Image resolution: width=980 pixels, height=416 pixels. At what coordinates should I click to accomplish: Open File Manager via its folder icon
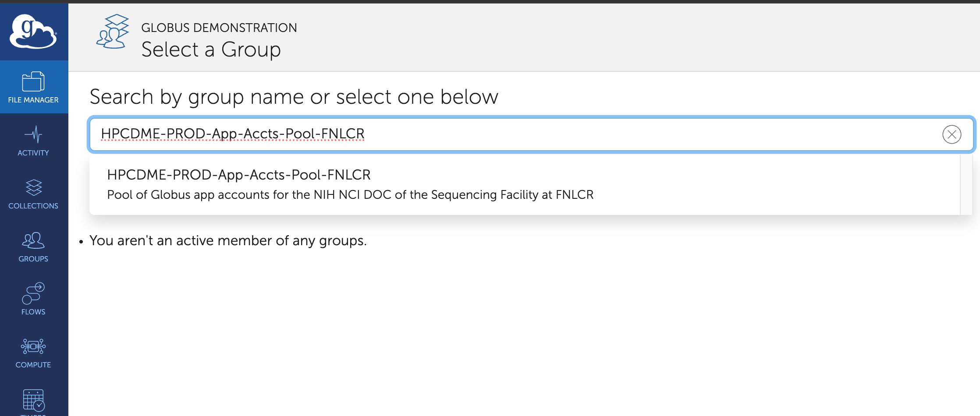click(x=33, y=81)
